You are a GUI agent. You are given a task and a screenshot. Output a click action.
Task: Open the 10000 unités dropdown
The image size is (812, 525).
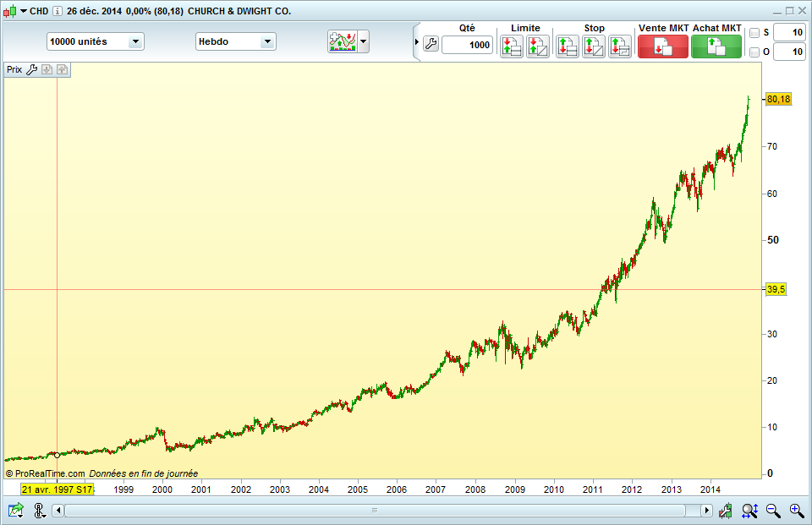point(96,42)
